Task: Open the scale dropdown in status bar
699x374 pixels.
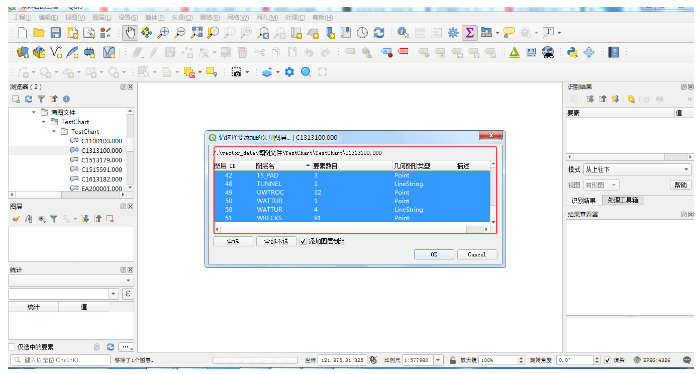Action: tap(439, 360)
